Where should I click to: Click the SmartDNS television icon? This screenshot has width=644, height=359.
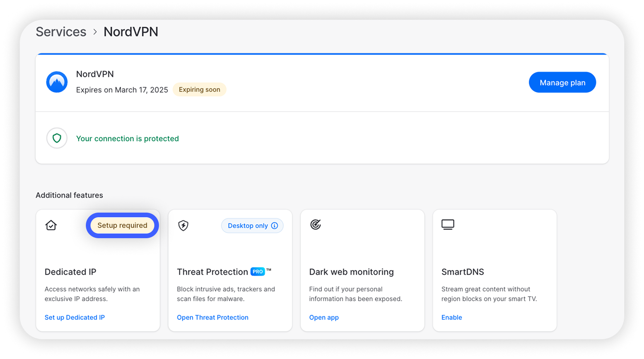coord(448,224)
